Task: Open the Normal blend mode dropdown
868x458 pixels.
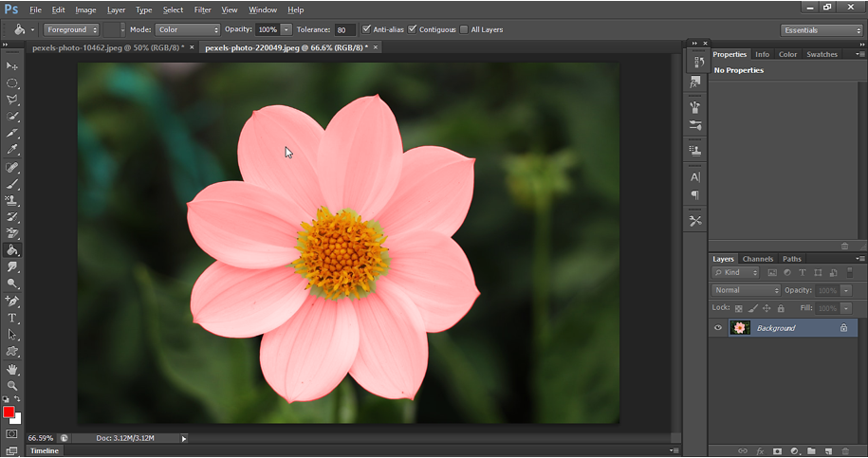Action: [747, 290]
